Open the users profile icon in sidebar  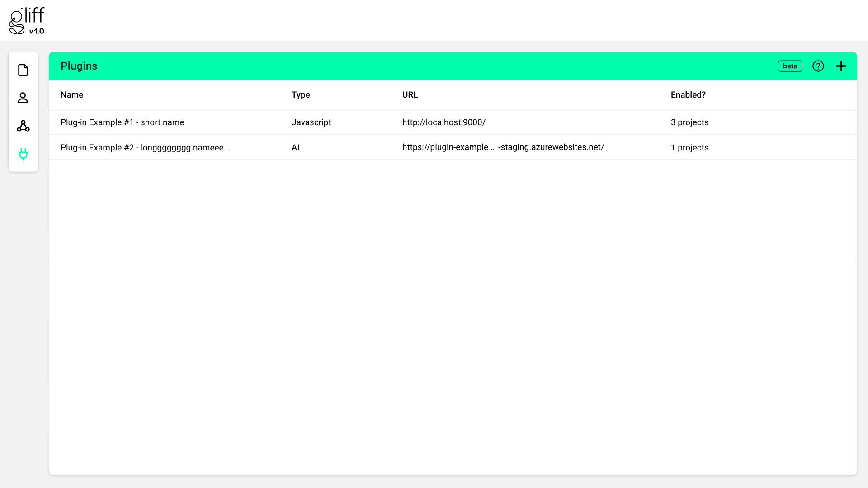coord(23,98)
